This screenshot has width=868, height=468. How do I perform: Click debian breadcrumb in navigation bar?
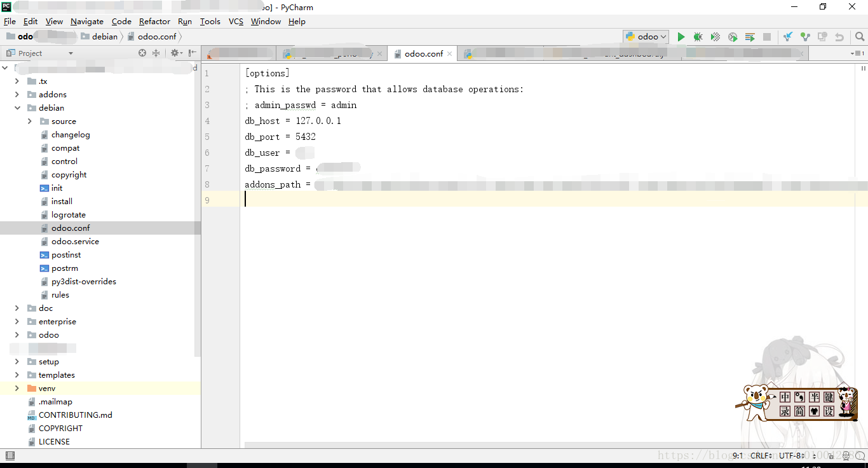[99, 37]
